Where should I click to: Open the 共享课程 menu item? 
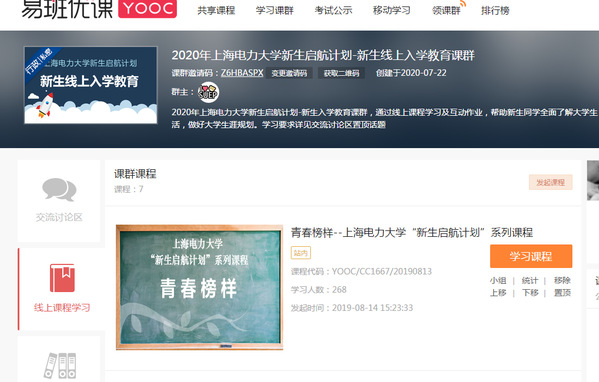(x=216, y=11)
